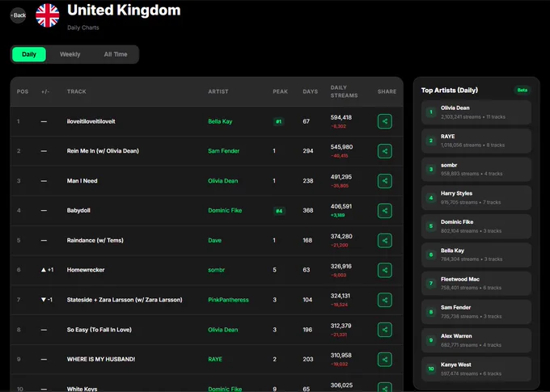
Task: Open Dominic Fike card in Top Artists
Action: 476,226
